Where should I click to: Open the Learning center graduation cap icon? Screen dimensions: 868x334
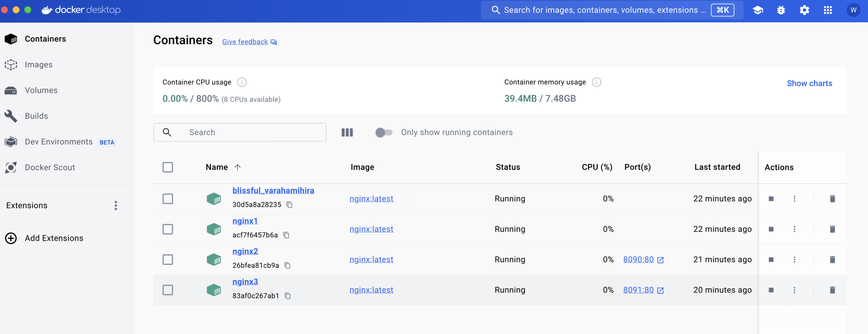pyautogui.click(x=757, y=10)
